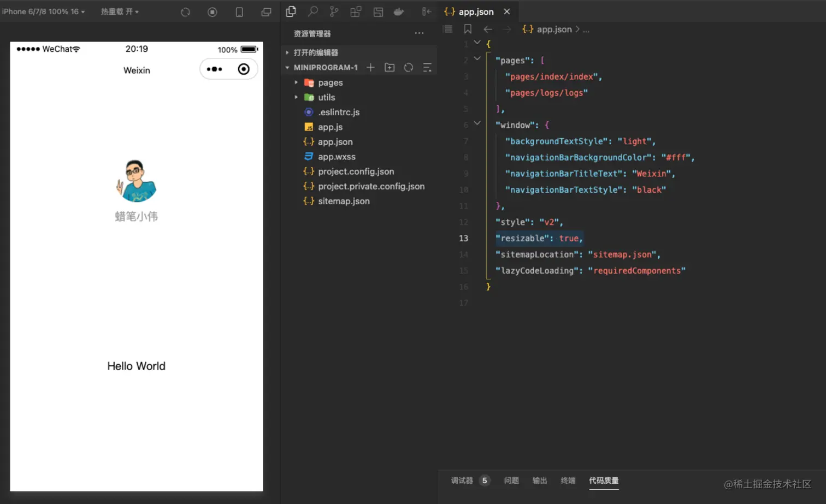Open the explorer more options ellipsis
The width and height of the screenshot is (826, 504).
[419, 33]
